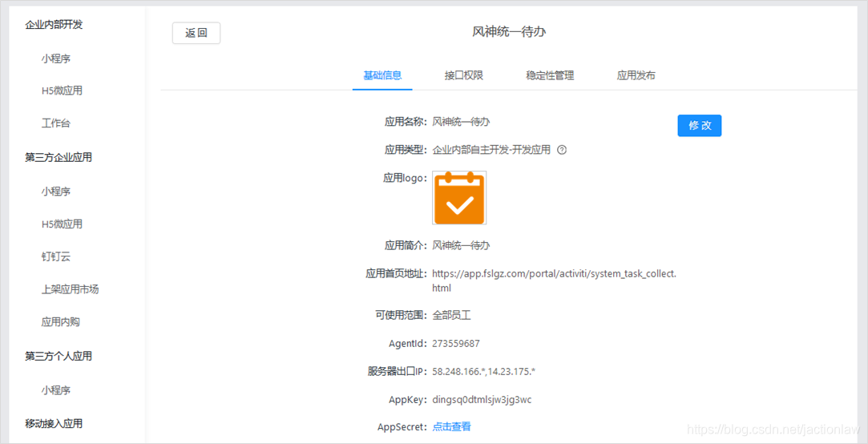The height and width of the screenshot is (444, 868).
Task: Click the 可使用范围 value 全部员工
Action: (x=452, y=315)
